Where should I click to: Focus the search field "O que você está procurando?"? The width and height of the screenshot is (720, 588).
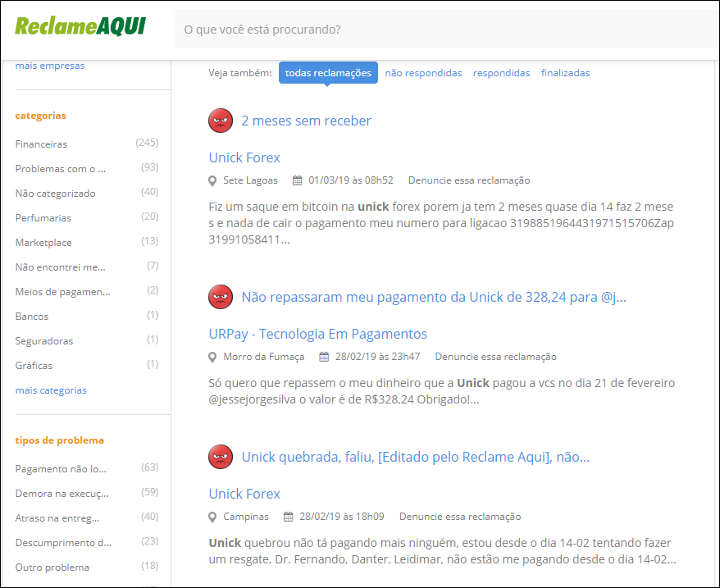(x=446, y=30)
